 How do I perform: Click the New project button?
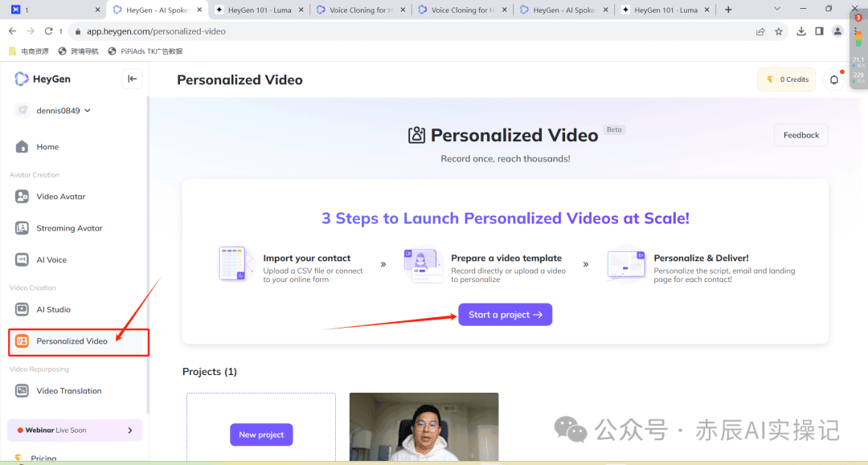pos(261,434)
